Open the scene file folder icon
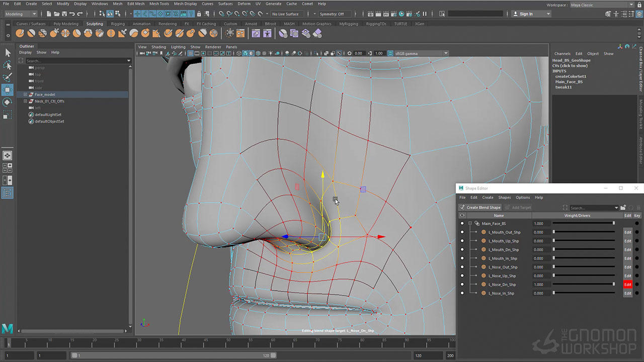Image resolution: width=644 pixels, height=362 pixels. click(x=56, y=14)
